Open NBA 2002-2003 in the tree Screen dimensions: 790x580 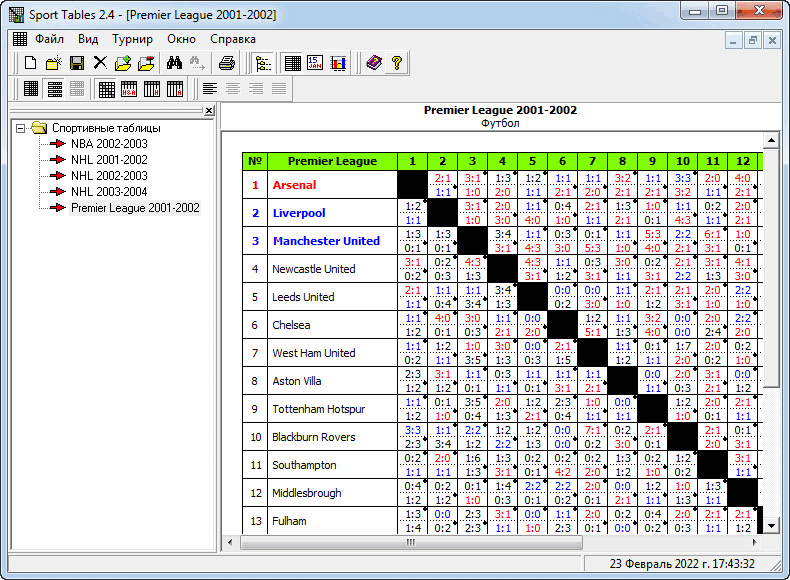pyautogui.click(x=109, y=144)
